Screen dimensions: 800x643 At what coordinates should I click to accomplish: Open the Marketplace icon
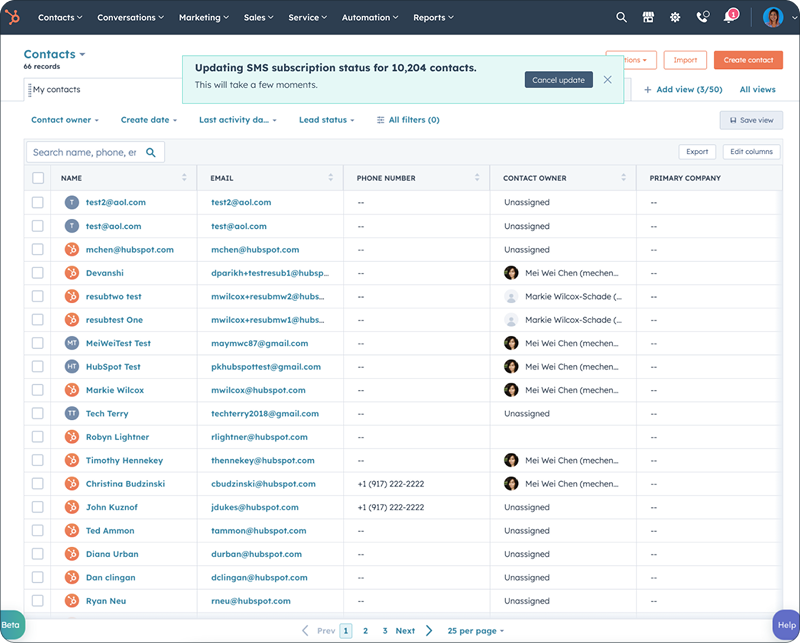[648, 17]
